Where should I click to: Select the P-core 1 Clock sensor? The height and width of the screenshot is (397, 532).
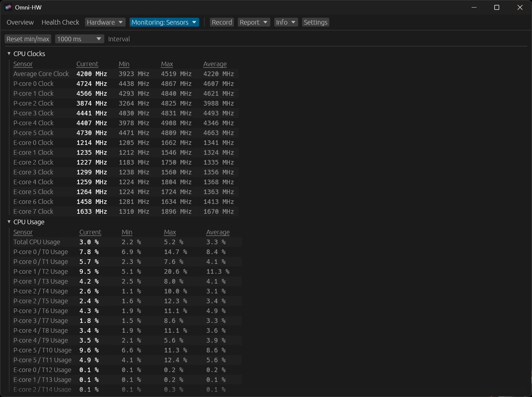tap(125, 93)
